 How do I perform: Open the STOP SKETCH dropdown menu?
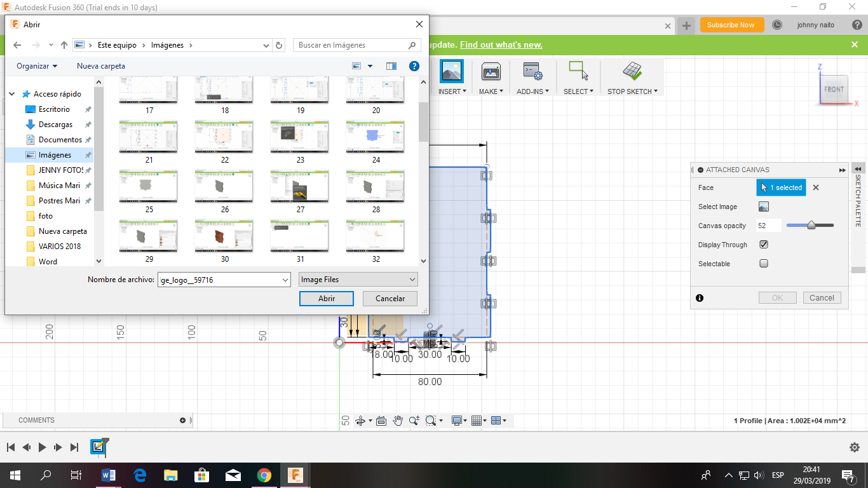point(633,91)
